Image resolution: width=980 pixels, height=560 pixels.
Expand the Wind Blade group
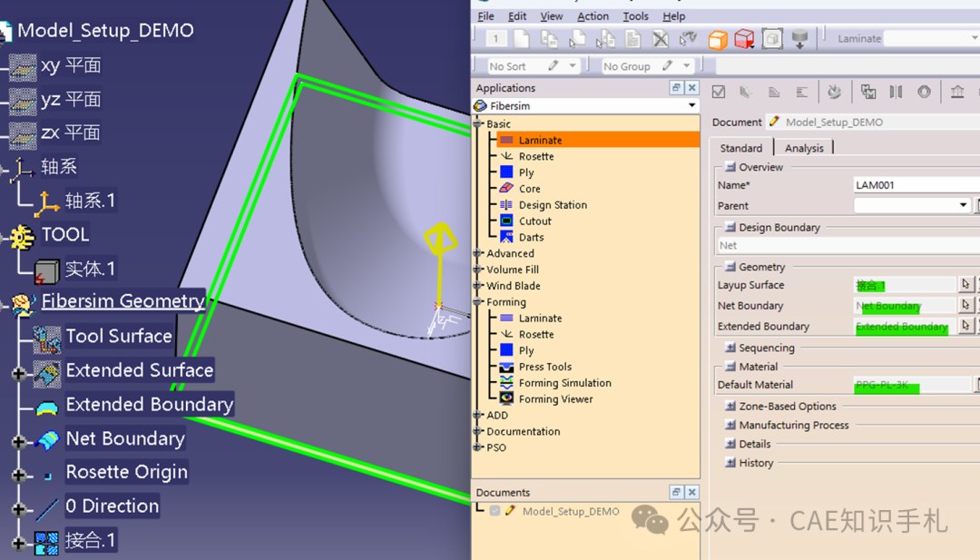click(478, 286)
